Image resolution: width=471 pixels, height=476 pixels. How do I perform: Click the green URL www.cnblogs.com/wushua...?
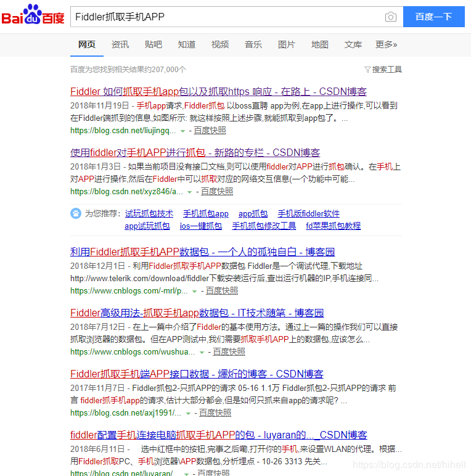(133, 352)
